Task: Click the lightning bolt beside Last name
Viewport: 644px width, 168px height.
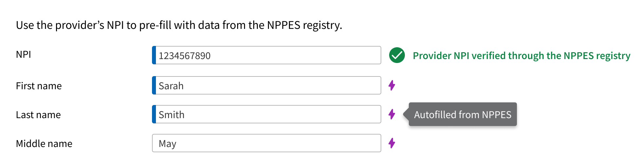Action: tap(392, 114)
